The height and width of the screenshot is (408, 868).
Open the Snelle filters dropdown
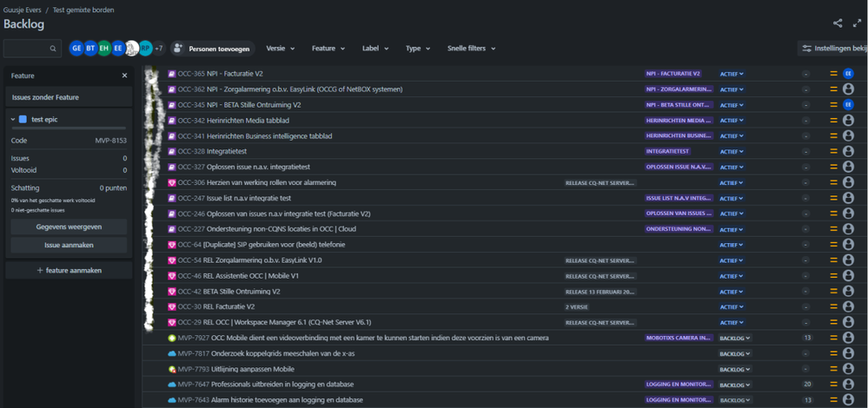point(471,49)
